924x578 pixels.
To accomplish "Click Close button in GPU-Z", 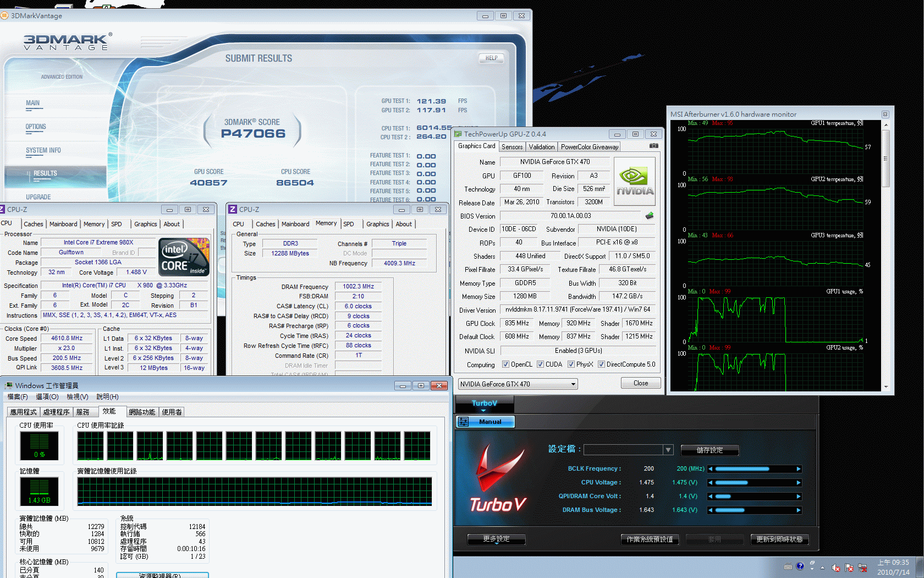I will tap(641, 383).
